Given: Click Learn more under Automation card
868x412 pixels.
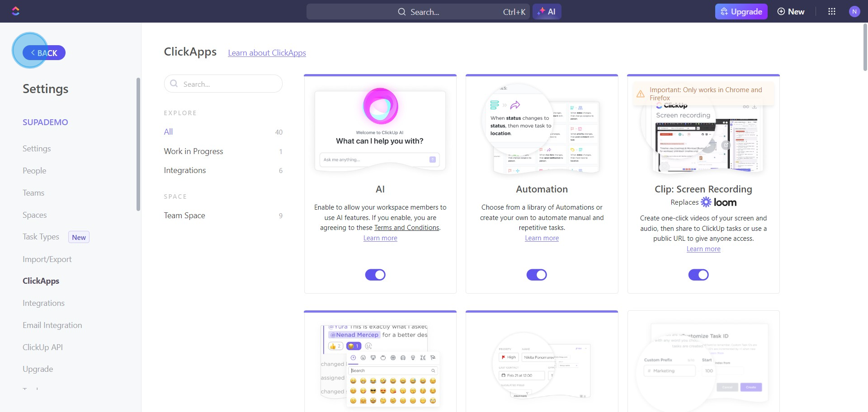Looking at the screenshot, I should click(542, 238).
